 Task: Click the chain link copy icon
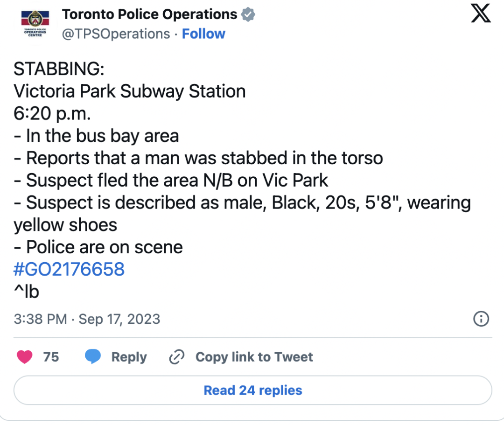[177, 357]
